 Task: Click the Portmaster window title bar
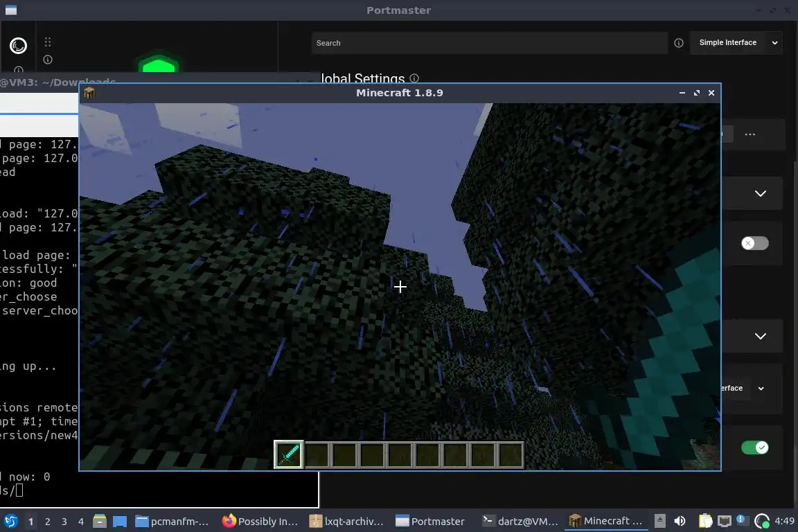click(x=399, y=10)
